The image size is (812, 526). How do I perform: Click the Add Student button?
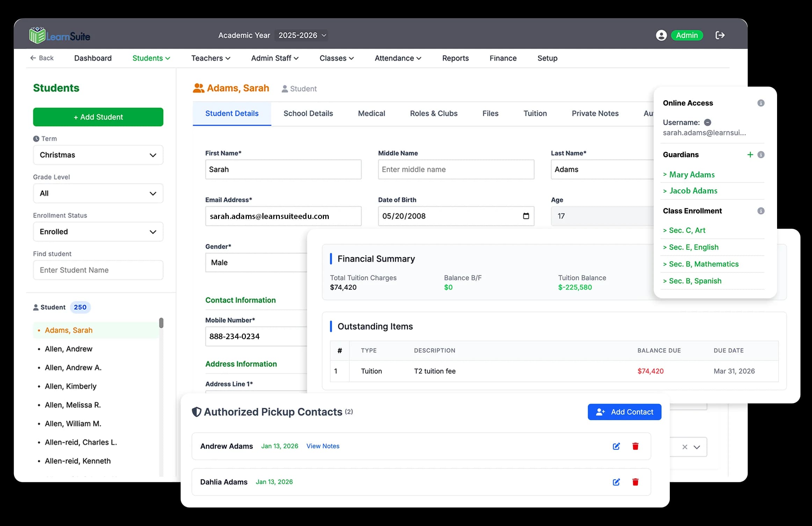click(x=98, y=117)
